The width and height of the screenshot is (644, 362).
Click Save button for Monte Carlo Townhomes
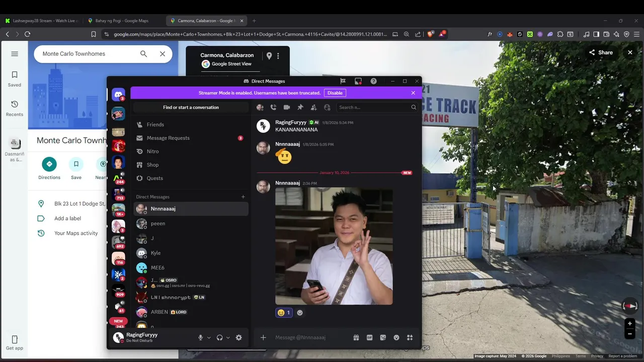[76, 168]
